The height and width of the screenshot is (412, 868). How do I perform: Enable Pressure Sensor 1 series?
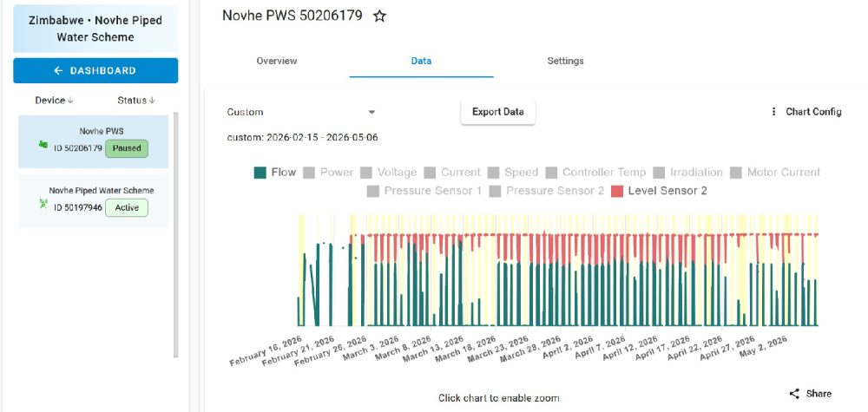tap(424, 191)
